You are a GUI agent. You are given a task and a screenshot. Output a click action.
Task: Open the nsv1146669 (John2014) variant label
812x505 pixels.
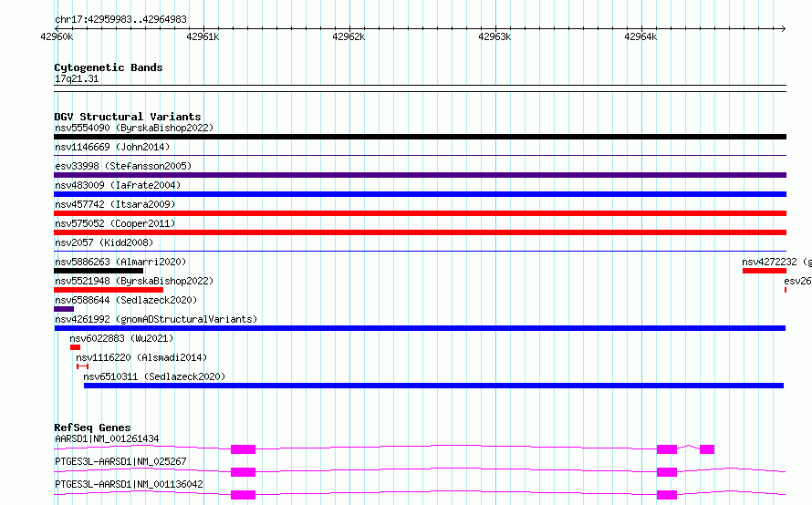(112, 147)
